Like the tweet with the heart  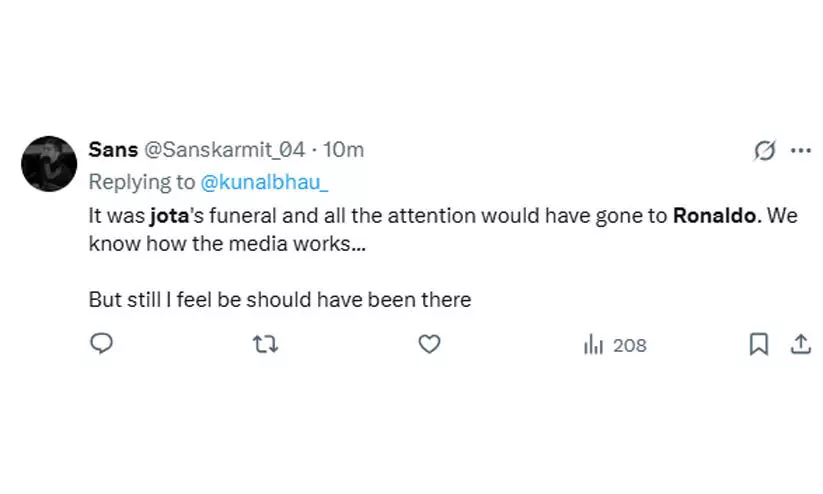click(429, 344)
